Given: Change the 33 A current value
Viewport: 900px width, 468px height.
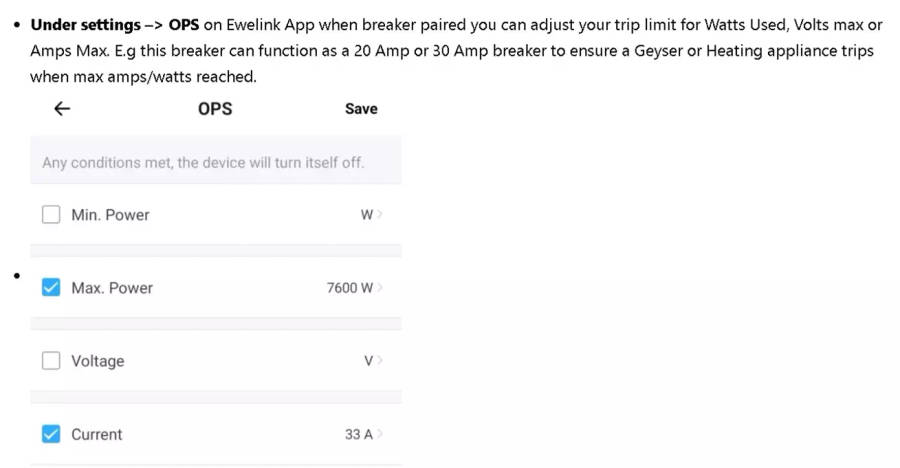Looking at the screenshot, I should point(358,434).
